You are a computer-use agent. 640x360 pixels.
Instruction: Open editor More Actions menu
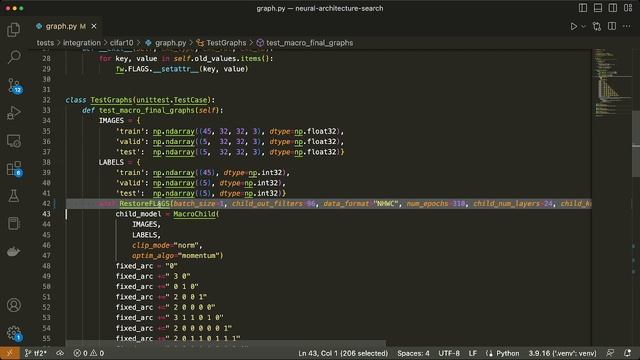pyautogui.click(x=627, y=26)
